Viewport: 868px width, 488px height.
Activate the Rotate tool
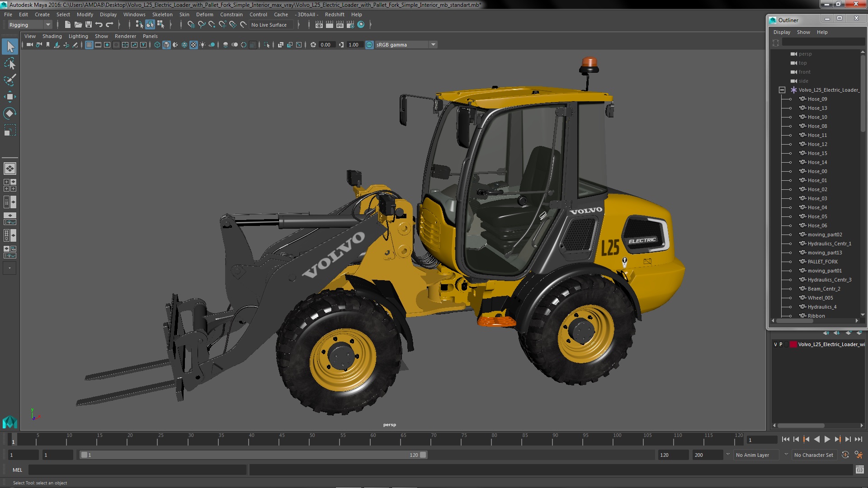coord(10,113)
